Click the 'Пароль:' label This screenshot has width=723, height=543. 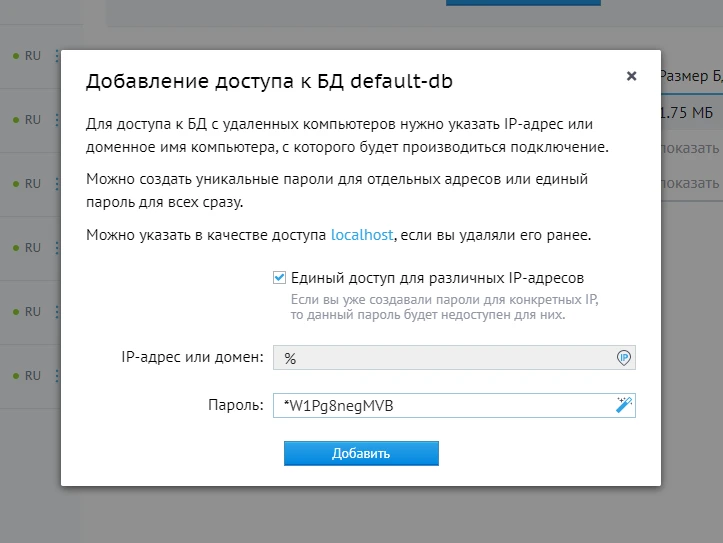click(236, 405)
